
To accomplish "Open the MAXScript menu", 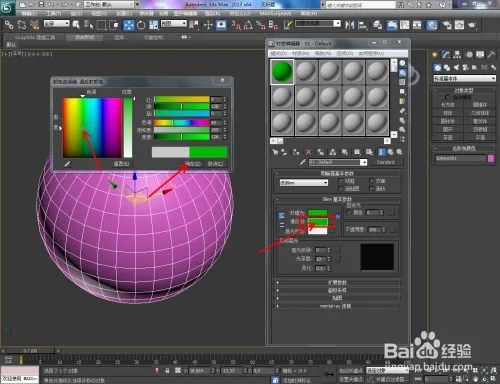I will (275, 13).
